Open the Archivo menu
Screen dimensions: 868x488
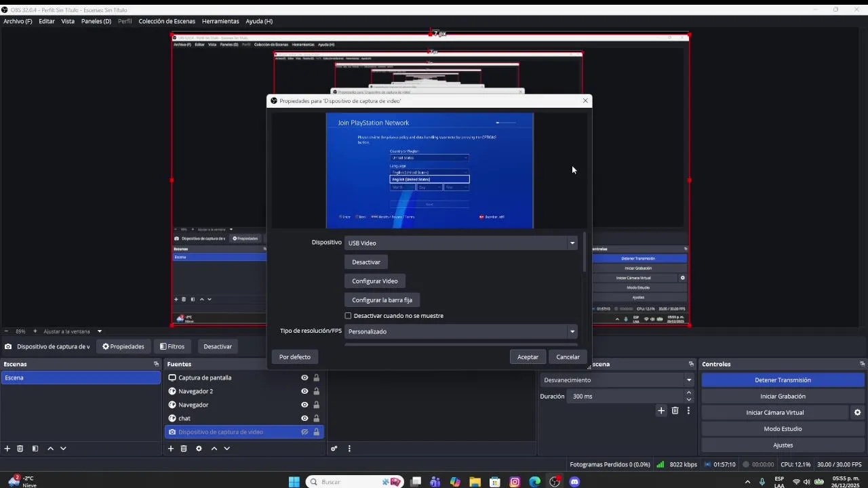[x=18, y=21]
